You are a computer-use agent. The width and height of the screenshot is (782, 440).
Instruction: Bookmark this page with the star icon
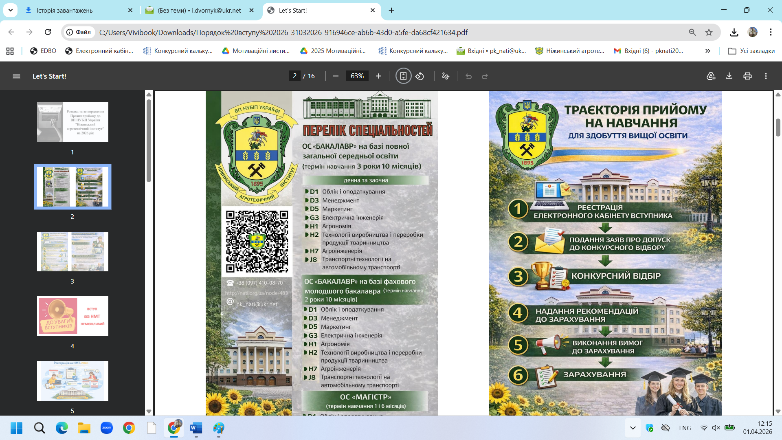point(713,31)
